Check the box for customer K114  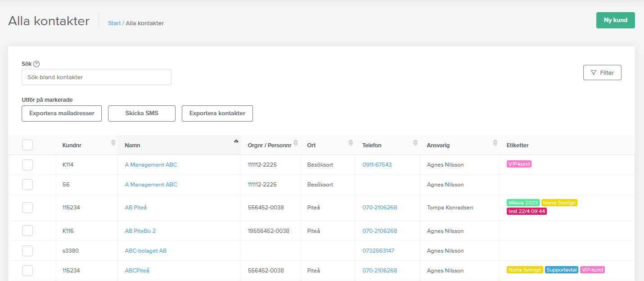(27, 165)
